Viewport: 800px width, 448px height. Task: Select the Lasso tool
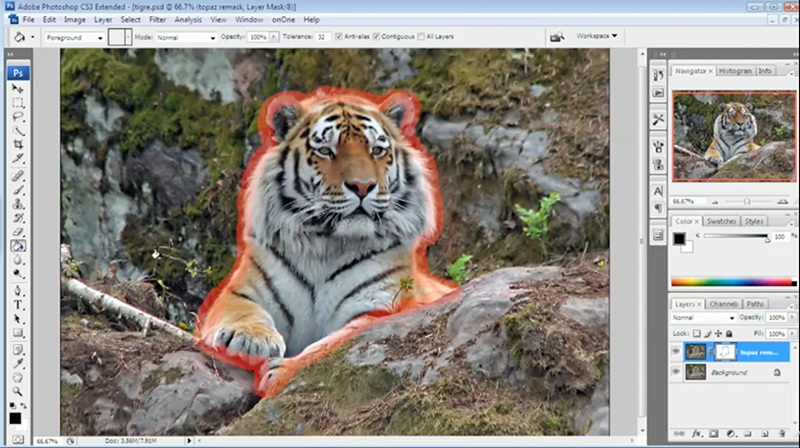tap(18, 116)
